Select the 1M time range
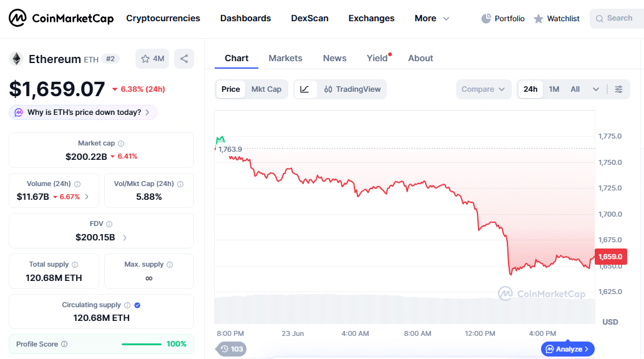 point(554,89)
